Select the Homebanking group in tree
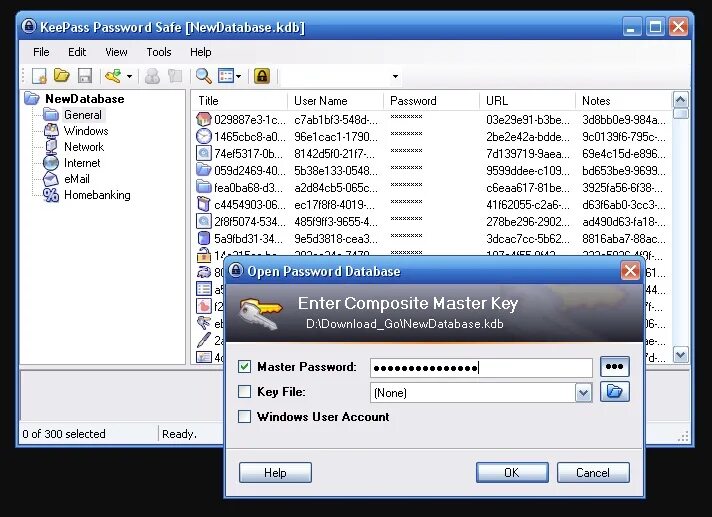Image resolution: width=712 pixels, height=517 pixels. [x=97, y=195]
